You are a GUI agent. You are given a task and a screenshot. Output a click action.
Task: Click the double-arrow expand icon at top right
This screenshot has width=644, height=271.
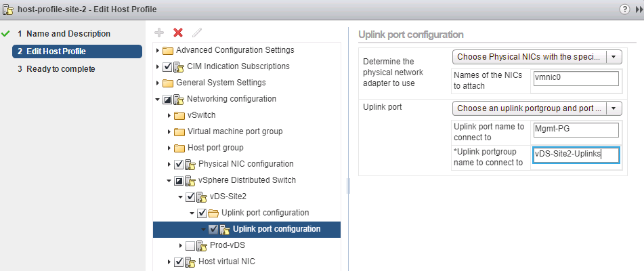[x=638, y=9]
